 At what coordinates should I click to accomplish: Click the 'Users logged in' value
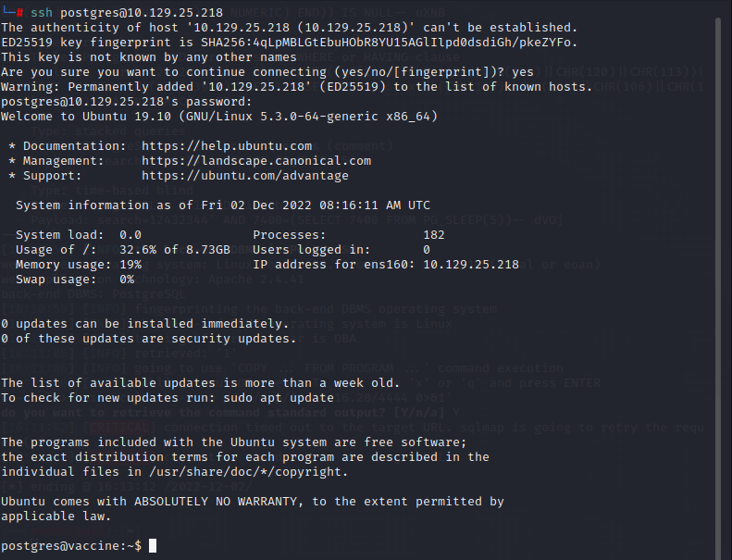tap(426, 250)
